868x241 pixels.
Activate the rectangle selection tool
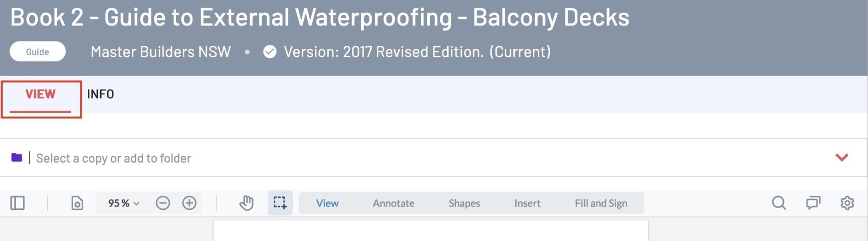pos(281,203)
